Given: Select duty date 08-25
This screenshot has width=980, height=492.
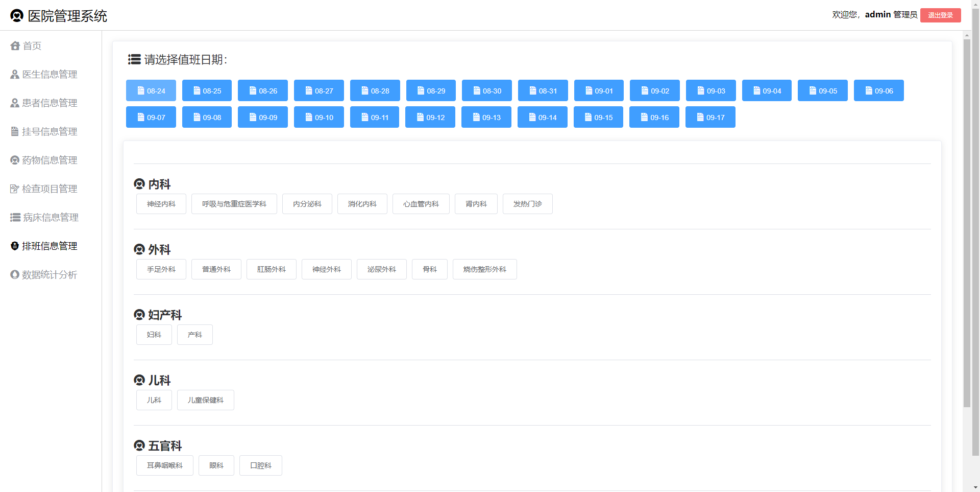Looking at the screenshot, I should (x=207, y=90).
